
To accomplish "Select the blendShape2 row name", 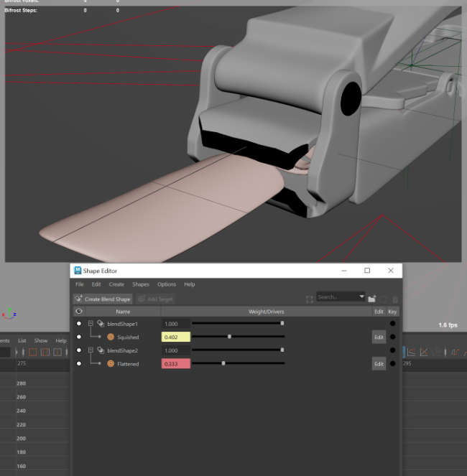I will 122,350.
